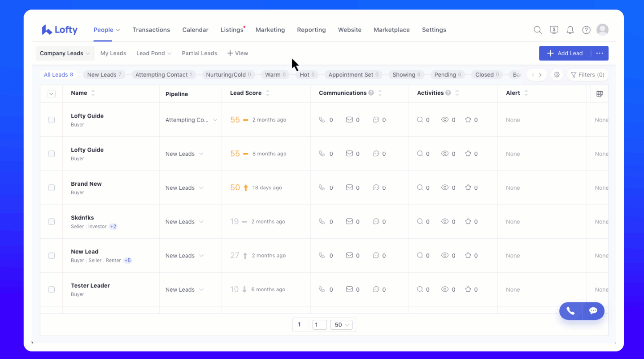This screenshot has width=644, height=359.
Task: Open the user profile avatar
Action: coord(603,30)
